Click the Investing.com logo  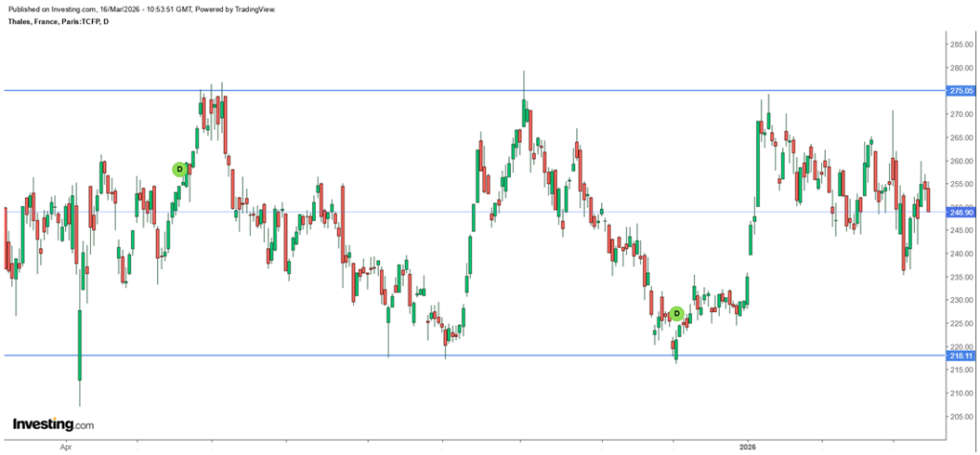point(53,423)
